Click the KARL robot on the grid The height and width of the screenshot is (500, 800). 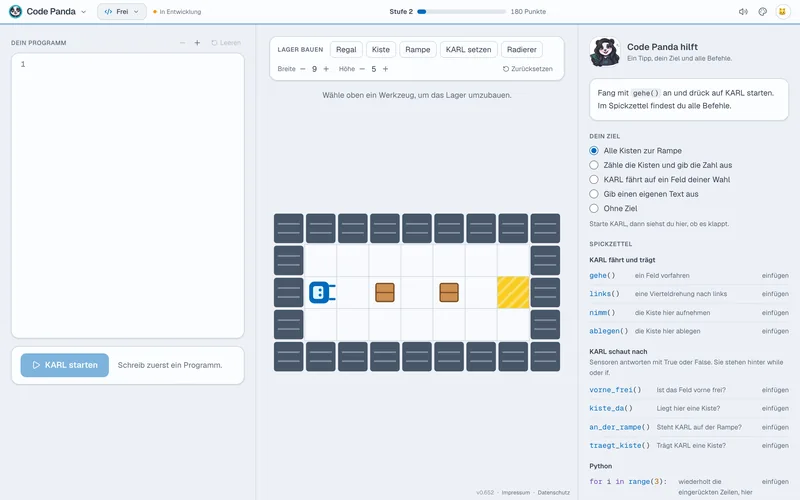tap(322, 292)
